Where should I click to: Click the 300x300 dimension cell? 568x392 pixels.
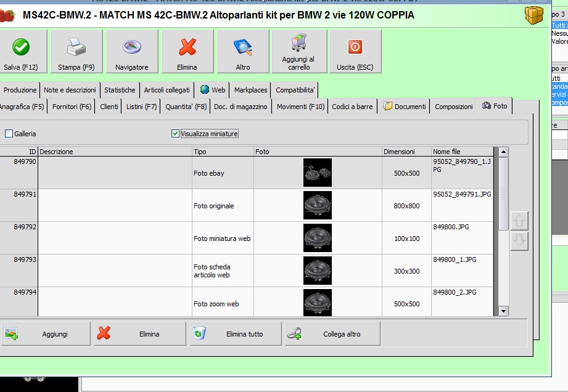pos(407,271)
